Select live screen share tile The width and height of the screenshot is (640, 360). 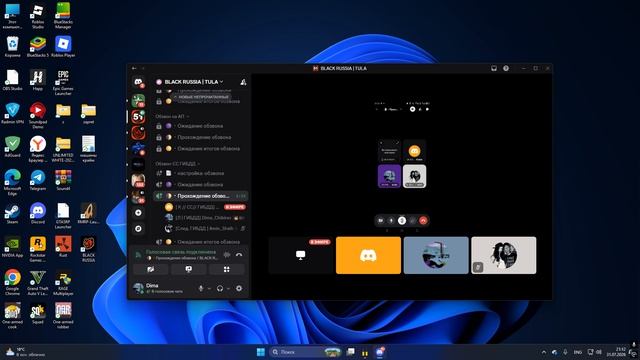pyautogui.click(x=301, y=255)
